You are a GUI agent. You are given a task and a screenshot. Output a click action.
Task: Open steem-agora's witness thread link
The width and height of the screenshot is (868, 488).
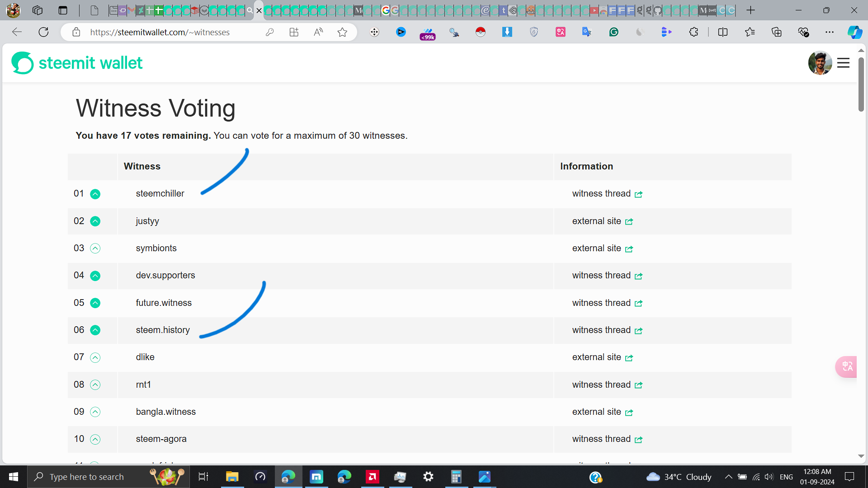coord(607,439)
